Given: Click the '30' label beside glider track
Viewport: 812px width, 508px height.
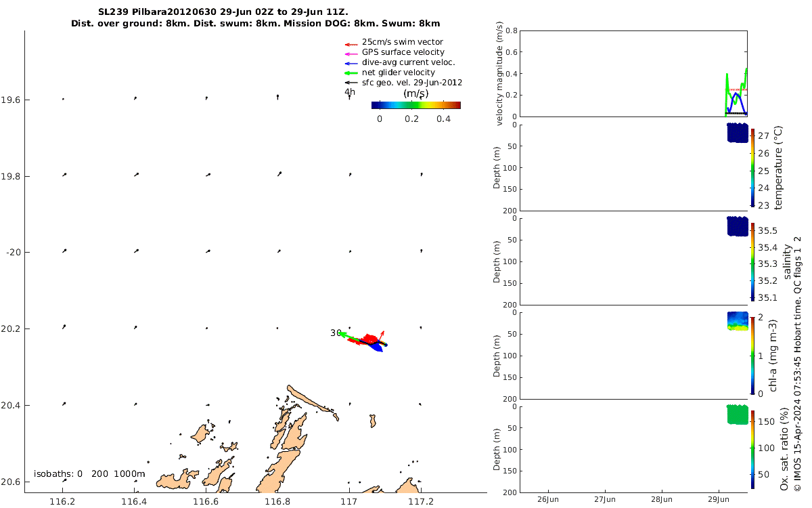Looking at the screenshot, I should 335,333.
